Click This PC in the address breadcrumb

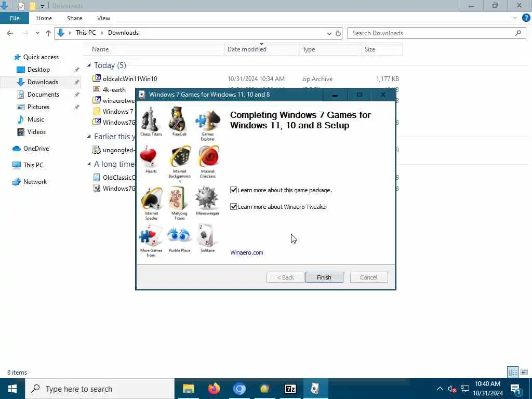(x=86, y=33)
